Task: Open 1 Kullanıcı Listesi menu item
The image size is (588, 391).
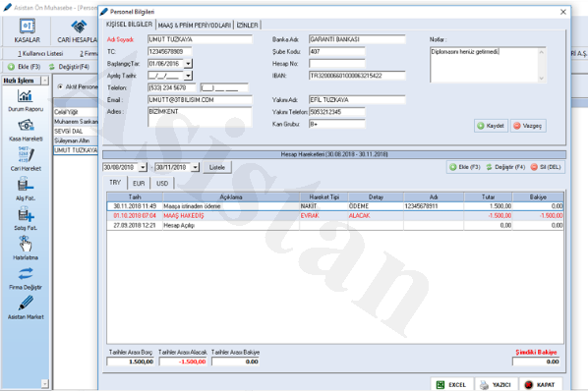Action: (40, 54)
